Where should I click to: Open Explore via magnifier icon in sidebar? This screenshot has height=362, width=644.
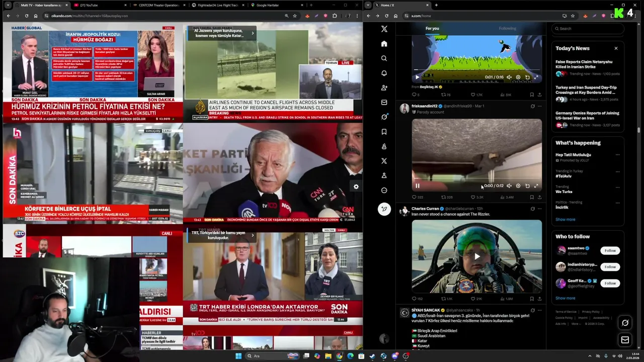(384, 58)
